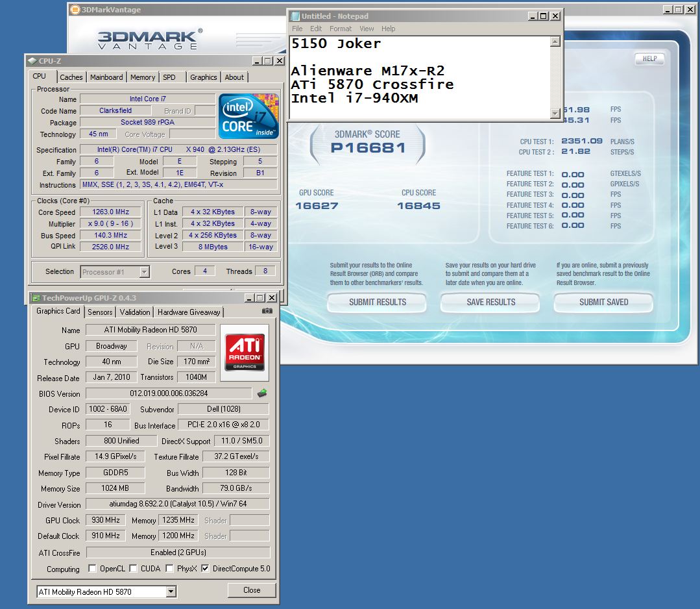This screenshot has height=609, width=700.
Task: Click the BIOS save chip icon
Action: pyautogui.click(x=262, y=393)
